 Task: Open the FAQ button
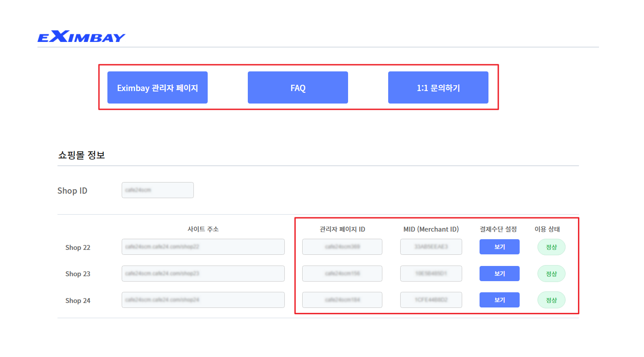pyautogui.click(x=298, y=87)
